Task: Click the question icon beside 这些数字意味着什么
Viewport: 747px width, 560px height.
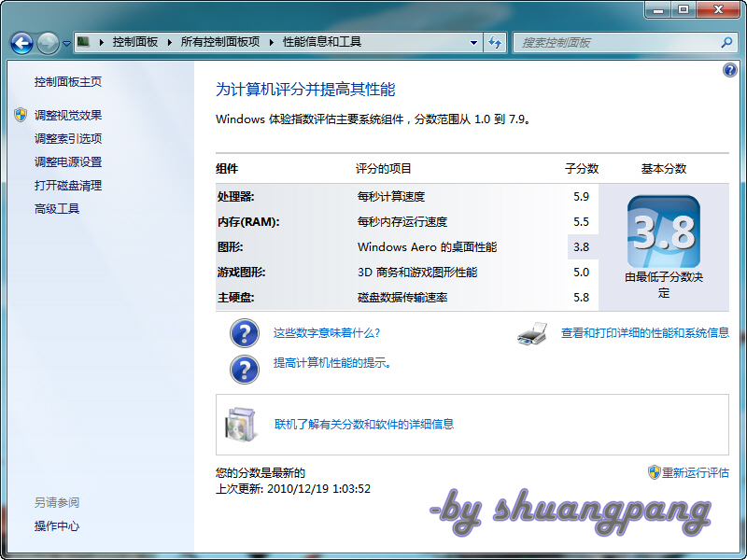Action: click(x=245, y=333)
